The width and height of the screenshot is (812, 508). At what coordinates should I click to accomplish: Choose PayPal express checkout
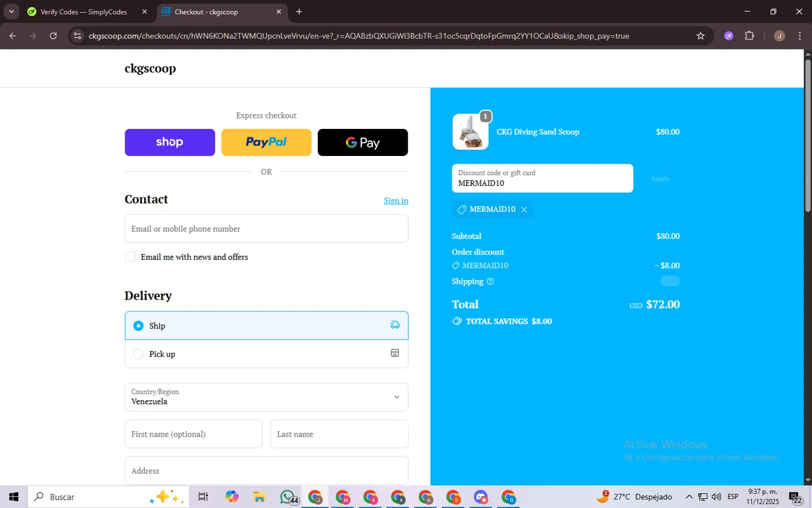[x=266, y=142]
